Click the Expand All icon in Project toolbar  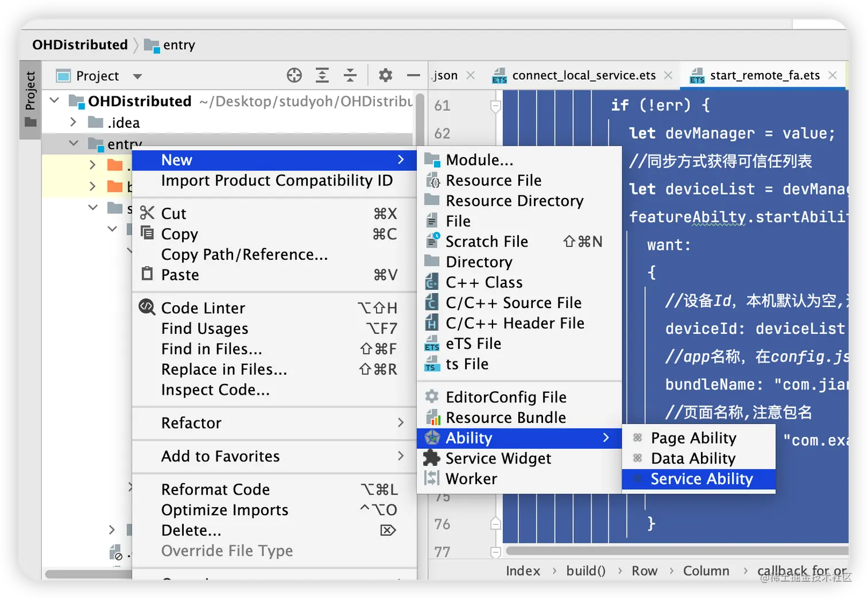tap(323, 75)
